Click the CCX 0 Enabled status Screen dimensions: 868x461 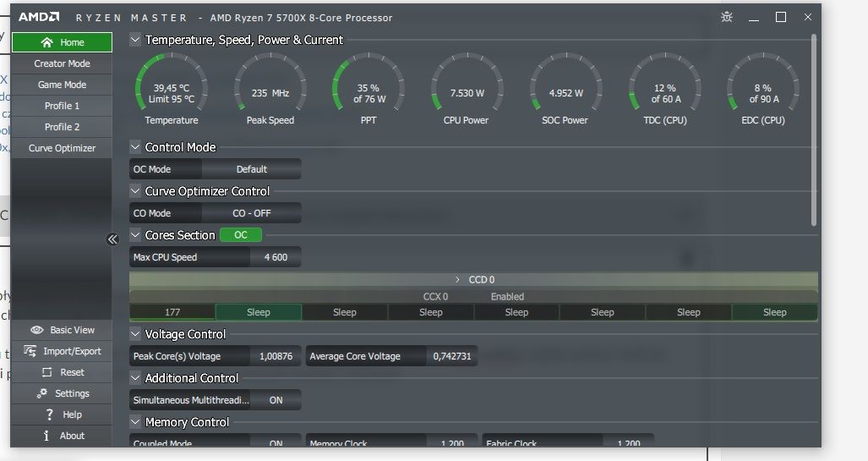point(507,296)
